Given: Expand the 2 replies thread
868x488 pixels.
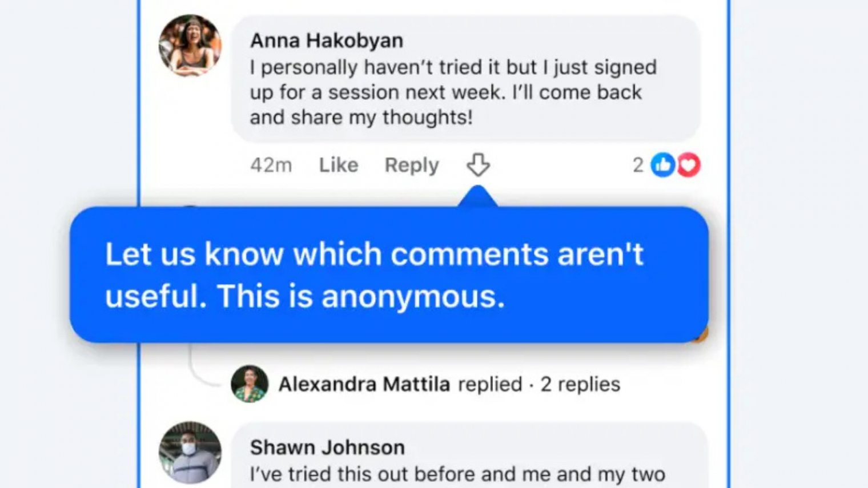Looking at the screenshot, I should tap(580, 384).
